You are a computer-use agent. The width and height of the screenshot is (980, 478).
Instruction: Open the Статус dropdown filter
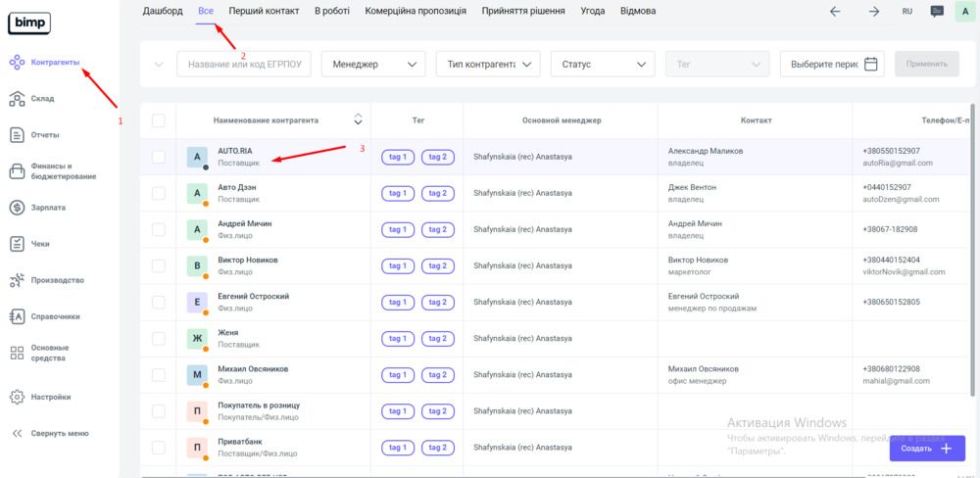coord(602,65)
